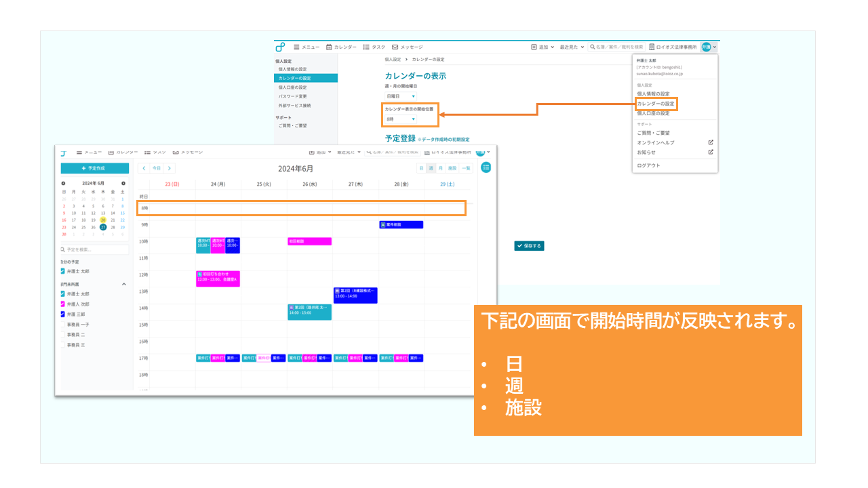Click the 個人設定 breadcrumb link

click(393, 60)
